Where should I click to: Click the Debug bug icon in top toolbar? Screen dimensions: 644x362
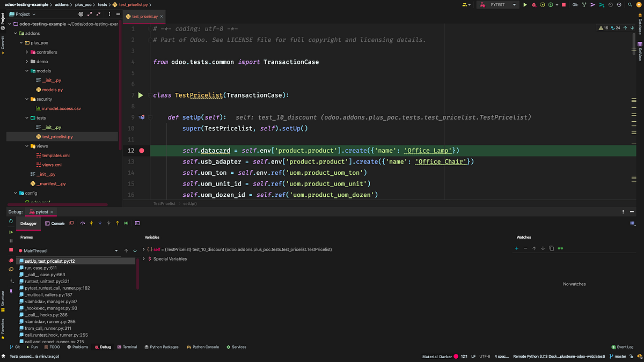point(533,5)
